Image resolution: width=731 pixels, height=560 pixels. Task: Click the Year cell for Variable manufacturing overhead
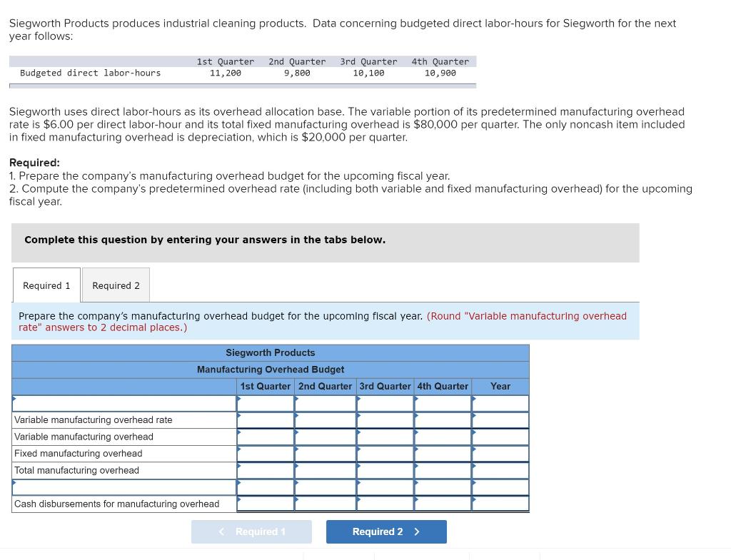[x=500, y=437]
